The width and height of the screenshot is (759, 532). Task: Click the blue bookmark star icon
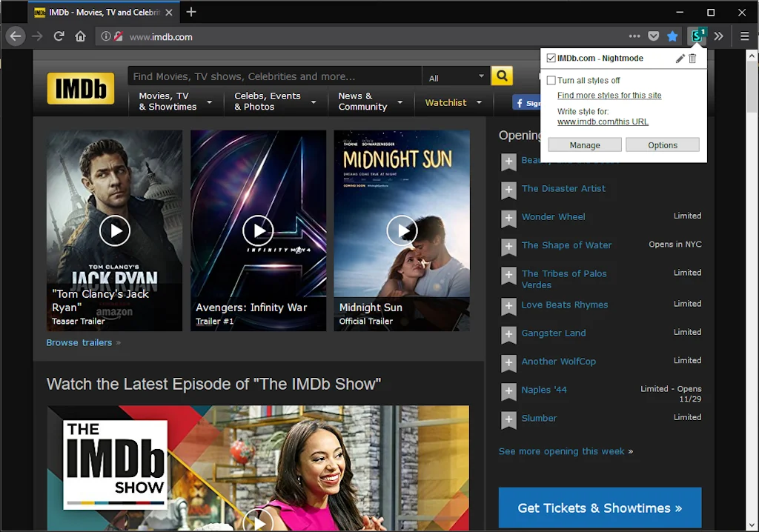click(x=672, y=36)
